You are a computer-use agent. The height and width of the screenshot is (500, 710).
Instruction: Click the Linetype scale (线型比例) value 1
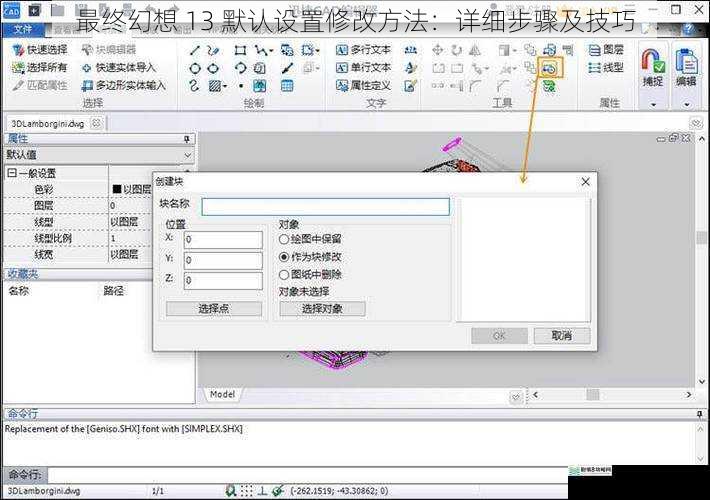click(113, 238)
